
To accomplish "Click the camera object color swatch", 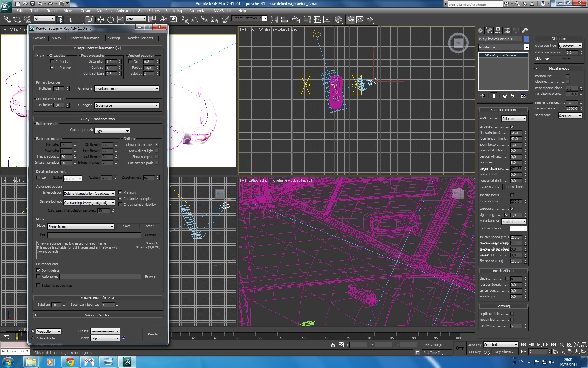I will point(526,39).
